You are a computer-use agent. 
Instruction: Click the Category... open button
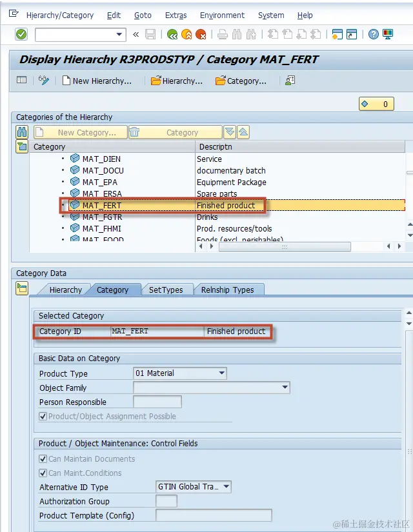[x=241, y=81]
